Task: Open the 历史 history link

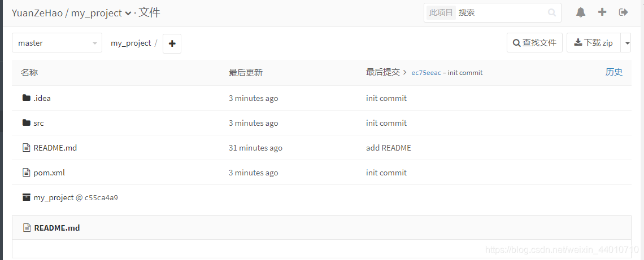Action: [613, 72]
